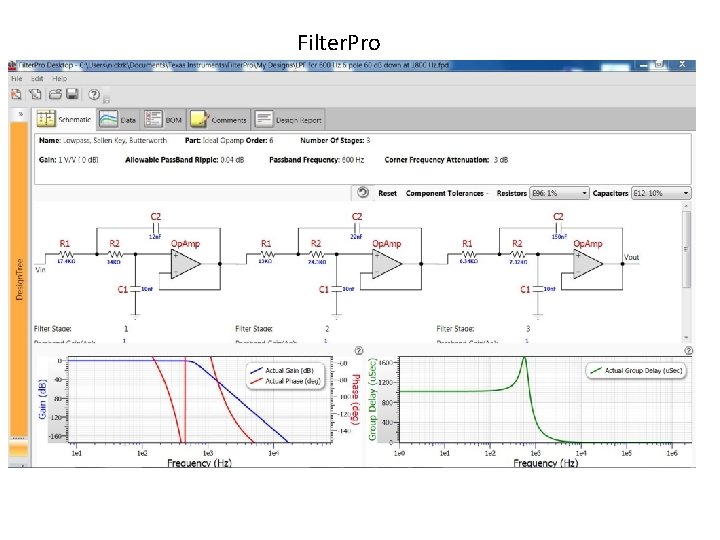Click the Reset circular arrow icon

coord(363,192)
